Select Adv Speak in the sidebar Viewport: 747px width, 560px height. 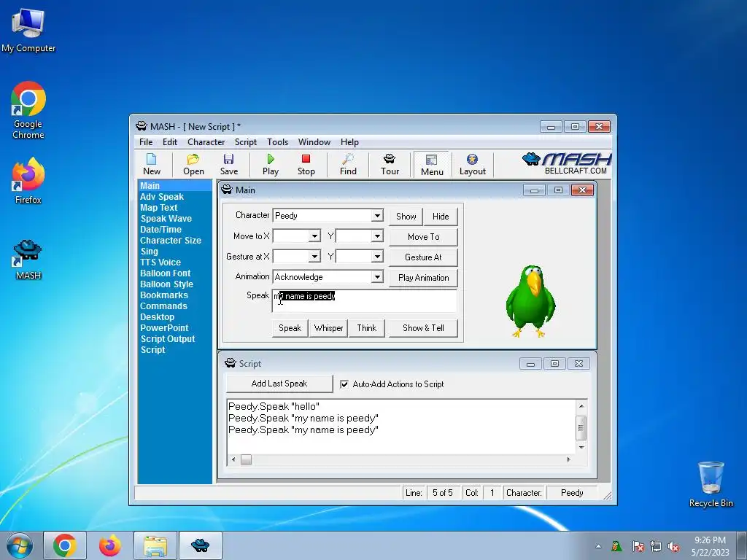tap(162, 197)
